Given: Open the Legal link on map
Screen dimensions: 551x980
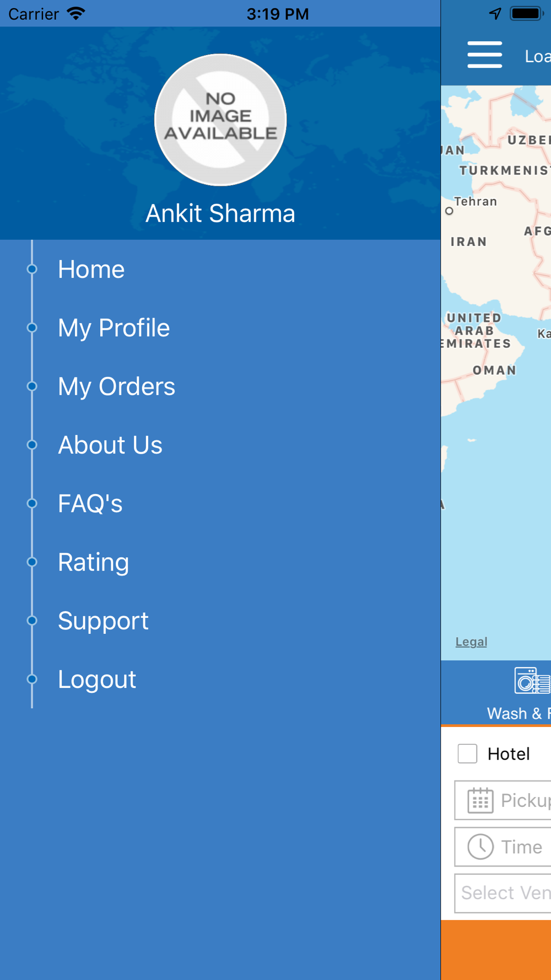Looking at the screenshot, I should click(x=471, y=642).
